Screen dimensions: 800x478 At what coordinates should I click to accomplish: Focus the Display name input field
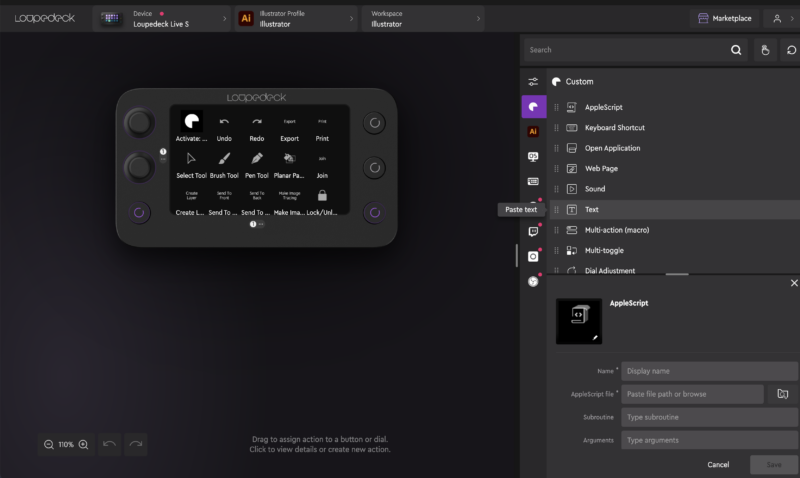(x=710, y=371)
